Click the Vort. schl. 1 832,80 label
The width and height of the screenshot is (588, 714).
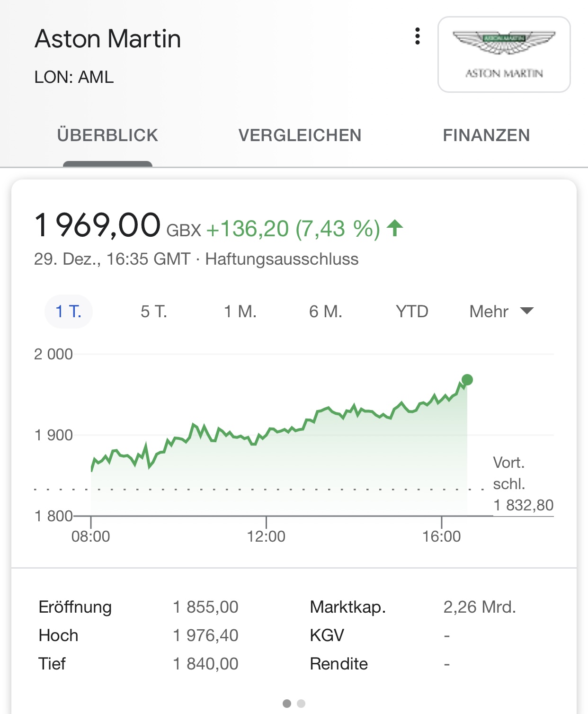523,484
